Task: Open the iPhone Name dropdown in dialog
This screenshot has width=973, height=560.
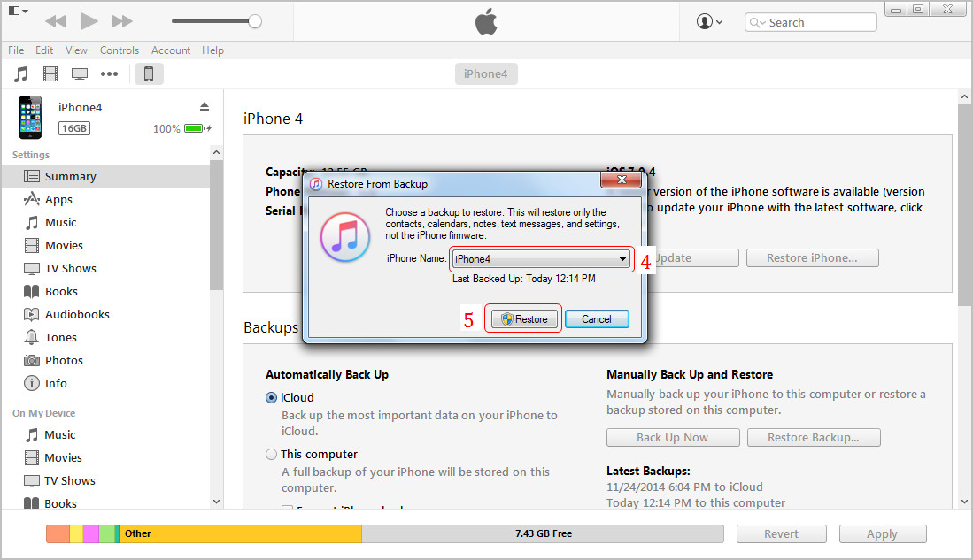Action: (540, 259)
